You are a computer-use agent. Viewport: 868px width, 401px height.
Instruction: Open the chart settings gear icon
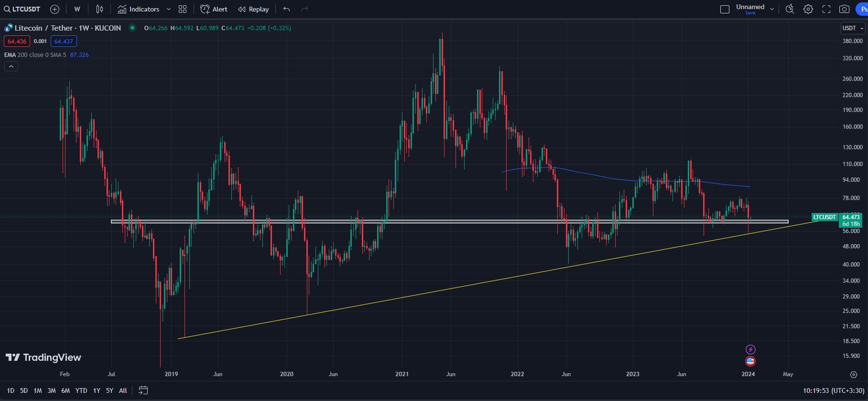point(808,9)
